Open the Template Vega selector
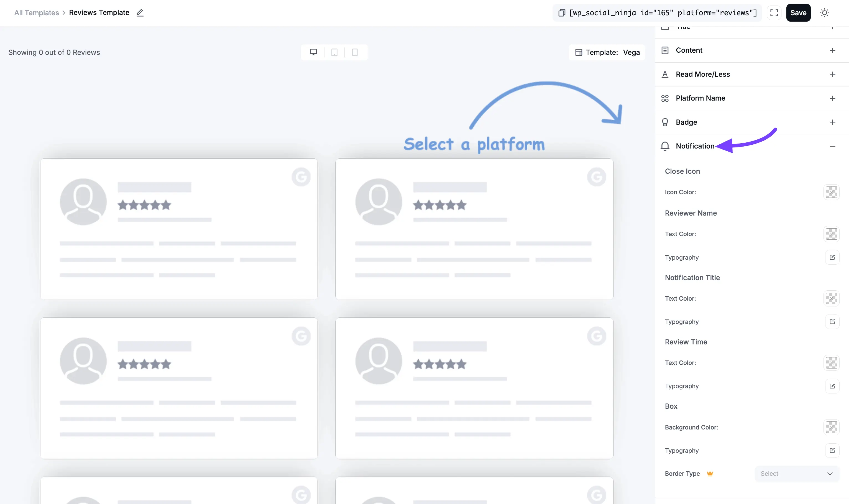Viewport: 849px width, 504px height. [x=607, y=52]
